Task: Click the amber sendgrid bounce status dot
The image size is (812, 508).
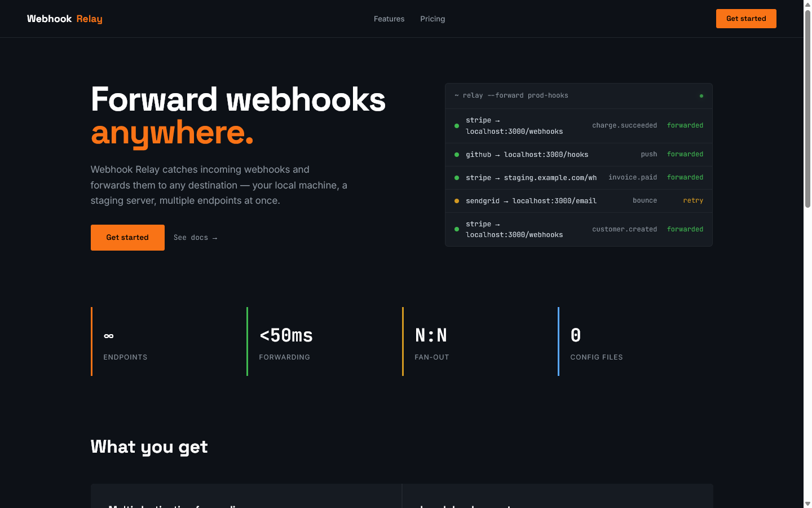Action: 456,200
